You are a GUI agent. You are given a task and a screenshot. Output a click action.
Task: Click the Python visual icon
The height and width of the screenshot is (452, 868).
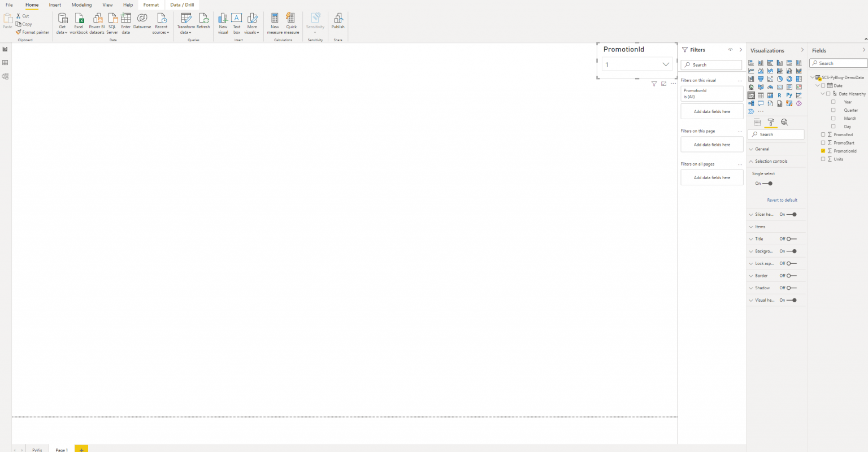point(789,95)
